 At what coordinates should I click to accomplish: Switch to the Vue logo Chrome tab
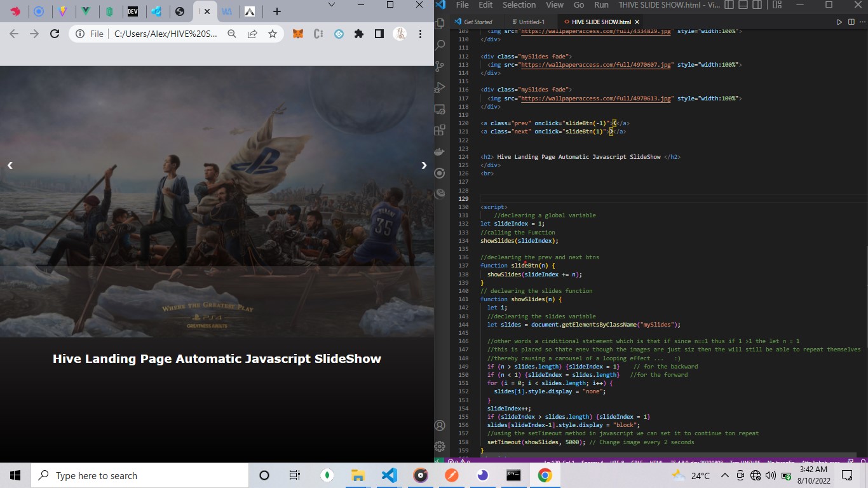tap(86, 11)
